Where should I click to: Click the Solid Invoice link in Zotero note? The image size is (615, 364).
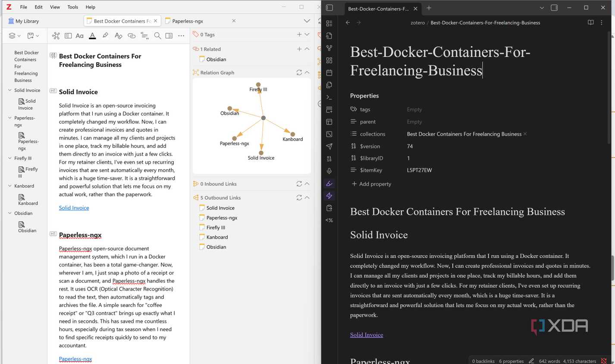tap(74, 208)
